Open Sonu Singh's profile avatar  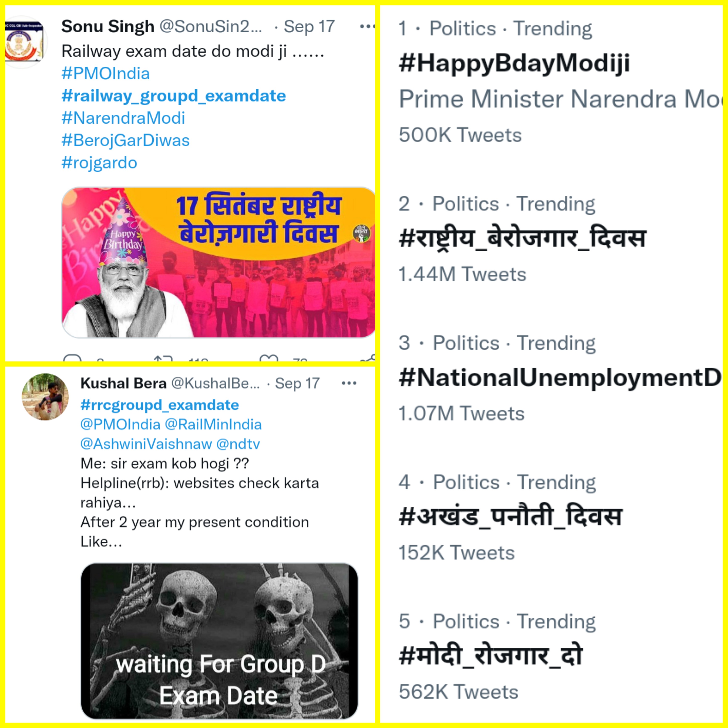tap(24, 42)
